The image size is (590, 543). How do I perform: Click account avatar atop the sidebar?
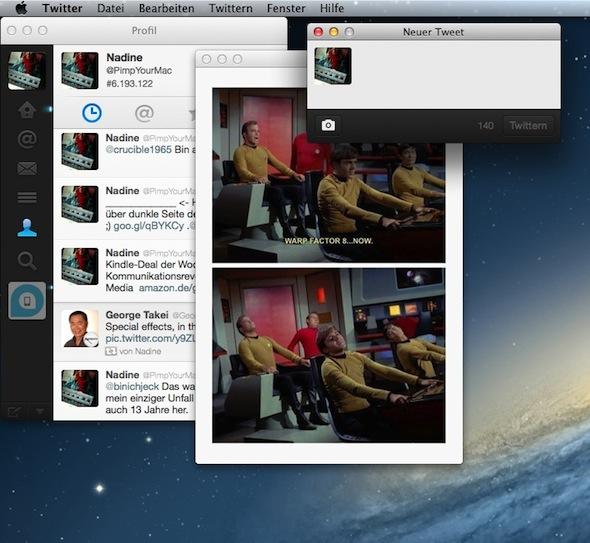tap(27, 71)
